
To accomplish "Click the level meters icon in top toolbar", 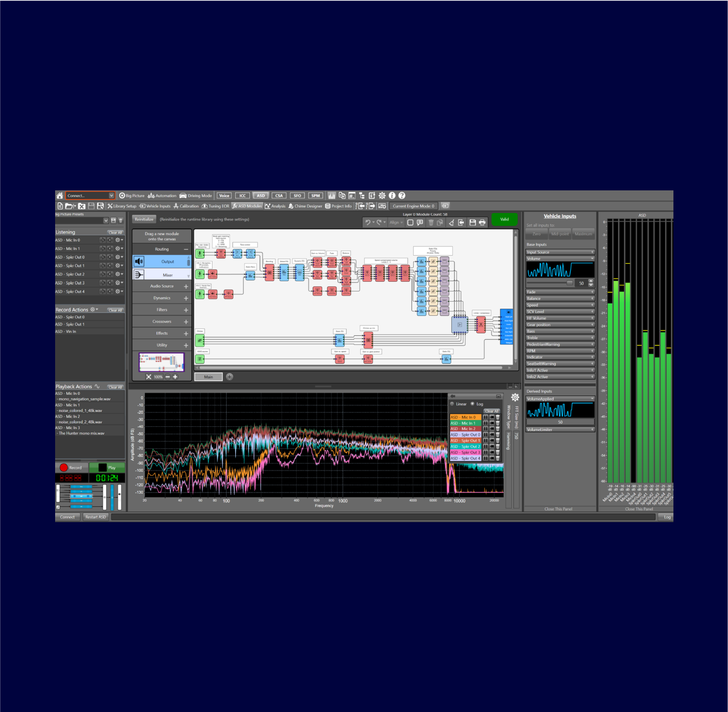I will click(331, 195).
